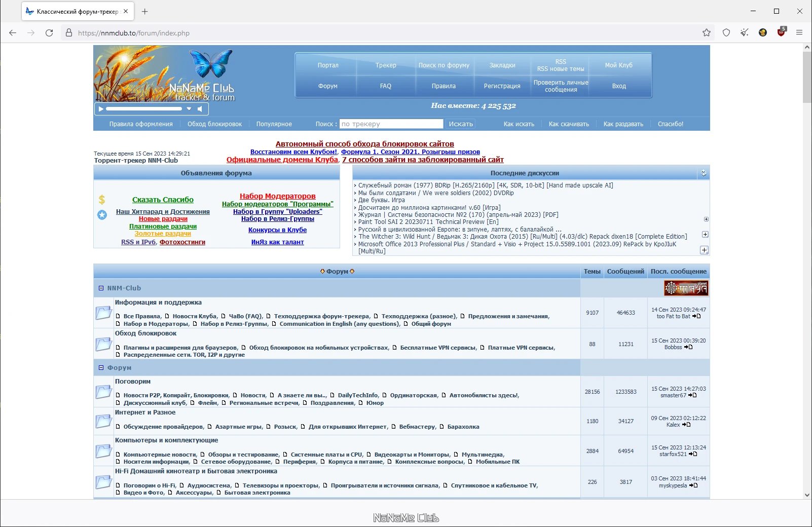
Task: Open the FAQ menu item
Action: pyautogui.click(x=386, y=86)
